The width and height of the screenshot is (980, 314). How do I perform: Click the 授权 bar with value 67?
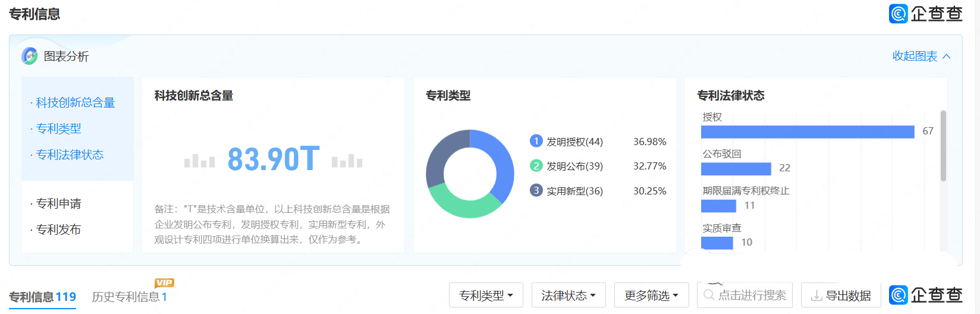pyautogui.click(x=808, y=131)
